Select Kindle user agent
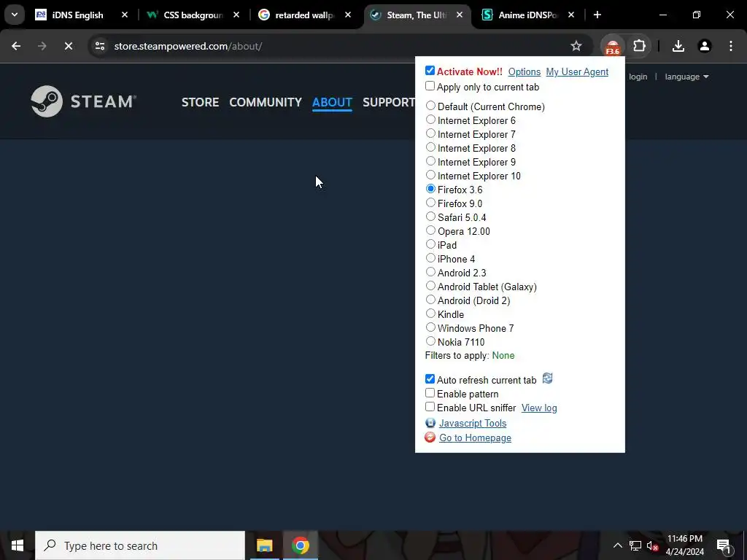 point(430,313)
